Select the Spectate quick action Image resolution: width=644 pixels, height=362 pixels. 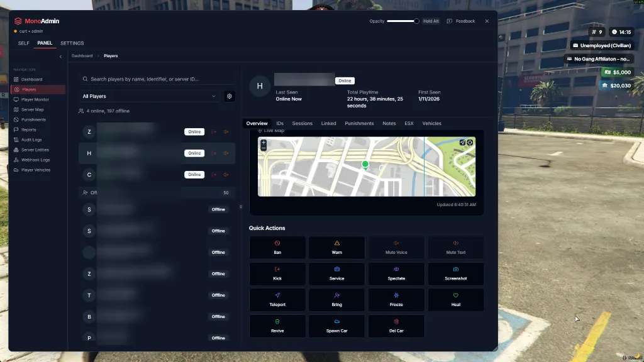(396, 273)
